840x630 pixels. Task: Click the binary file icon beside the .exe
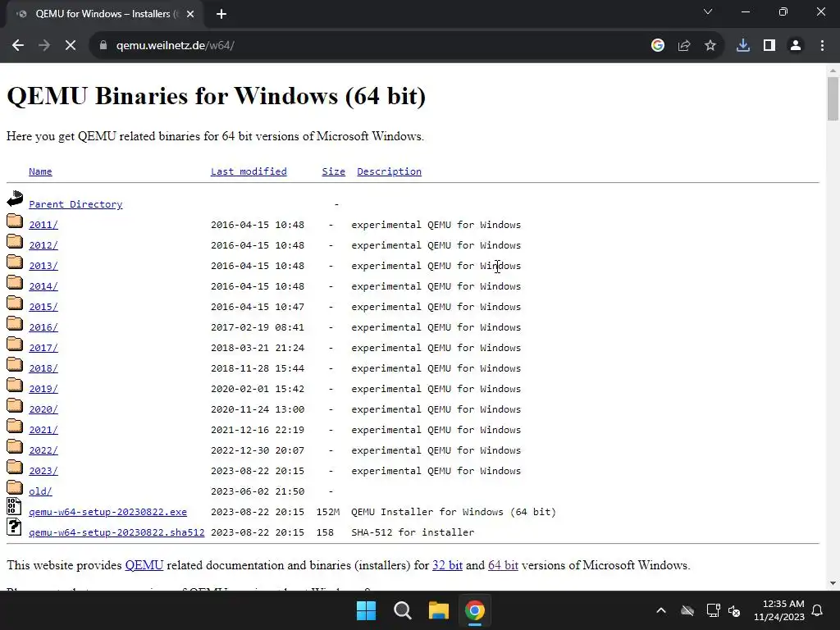(15, 506)
